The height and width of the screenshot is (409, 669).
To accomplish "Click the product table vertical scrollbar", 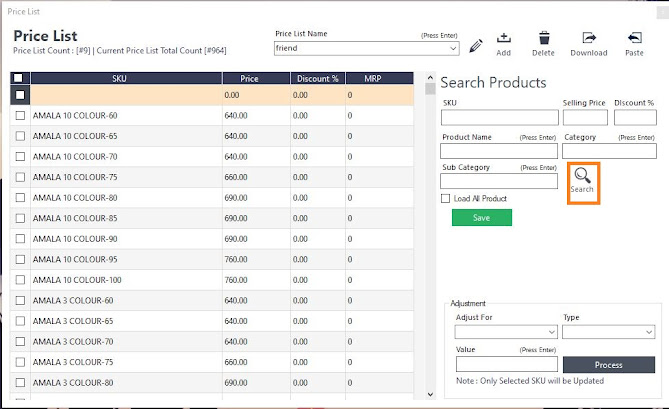I will click(431, 240).
